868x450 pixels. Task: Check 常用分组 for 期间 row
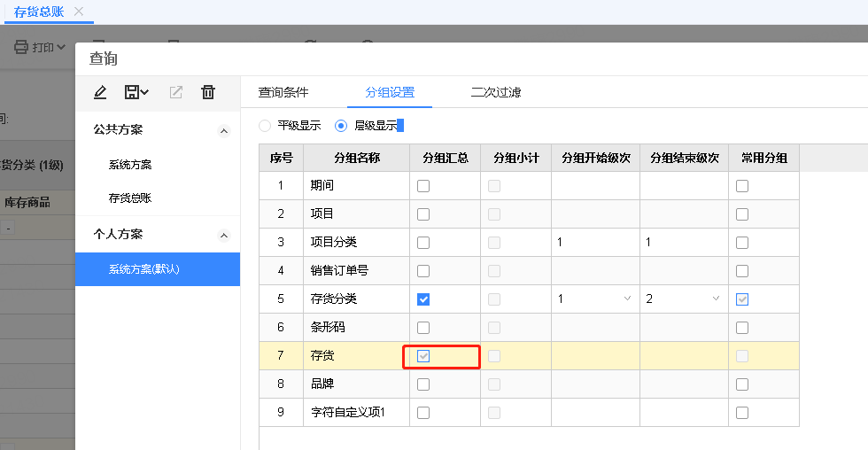click(x=742, y=186)
